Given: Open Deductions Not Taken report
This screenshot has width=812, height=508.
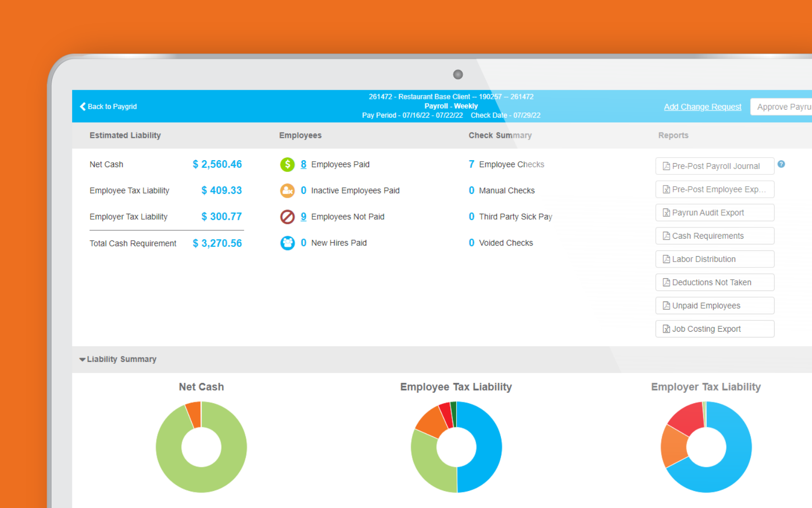Looking at the screenshot, I should tap(715, 282).
